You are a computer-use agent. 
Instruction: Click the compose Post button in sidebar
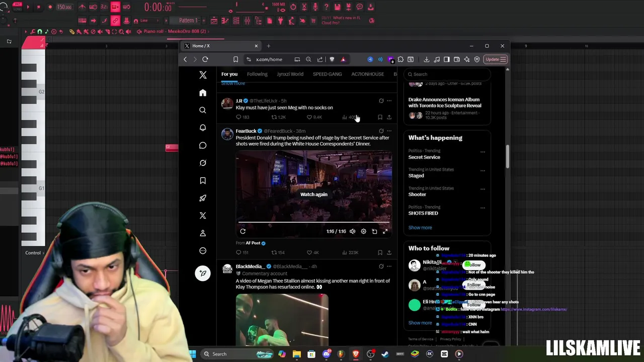click(203, 273)
